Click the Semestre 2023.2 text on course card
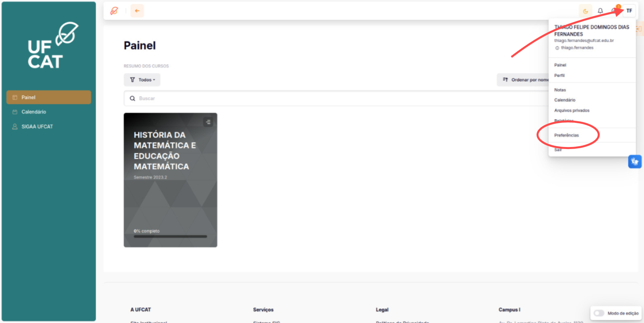 point(150,177)
